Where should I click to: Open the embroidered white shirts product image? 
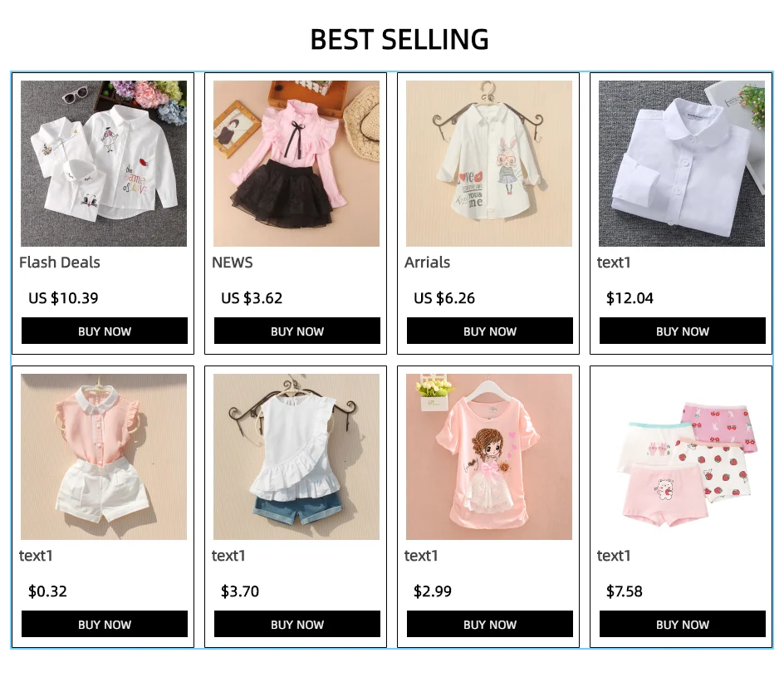[x=104, y=164]
